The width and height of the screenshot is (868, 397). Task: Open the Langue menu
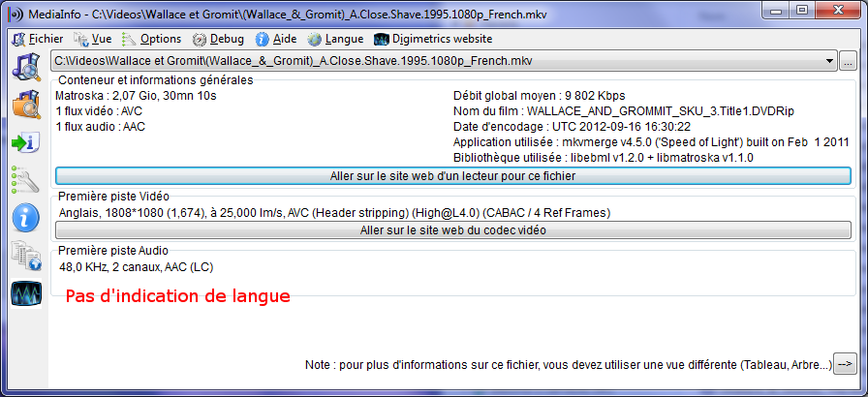(335, 39)
